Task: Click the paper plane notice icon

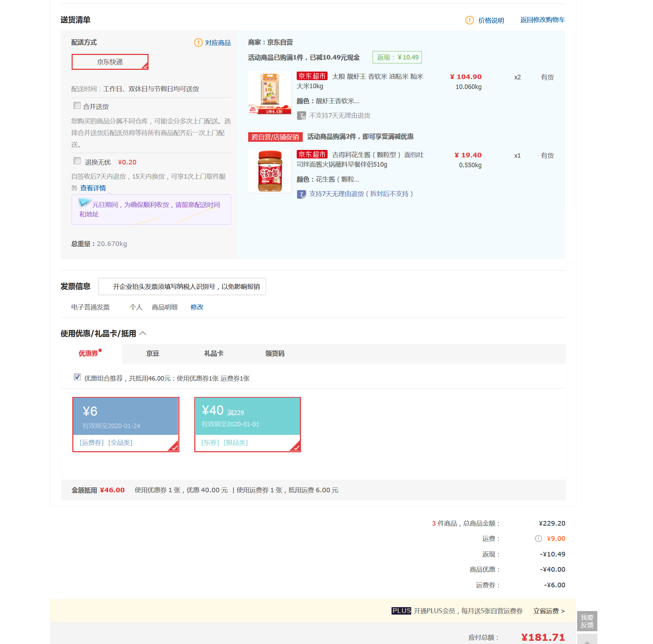Action: point(84,202)
